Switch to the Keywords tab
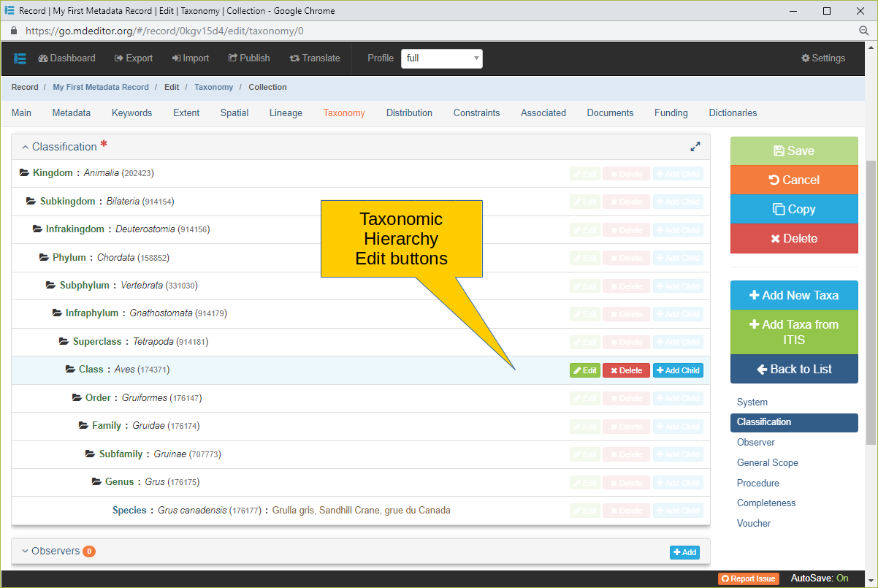 point(132,113)
